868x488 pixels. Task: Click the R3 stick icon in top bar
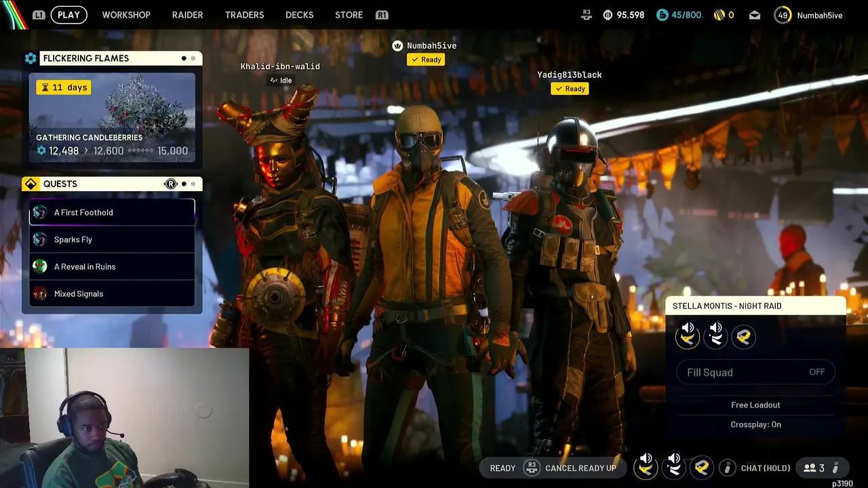pos(587,15)
